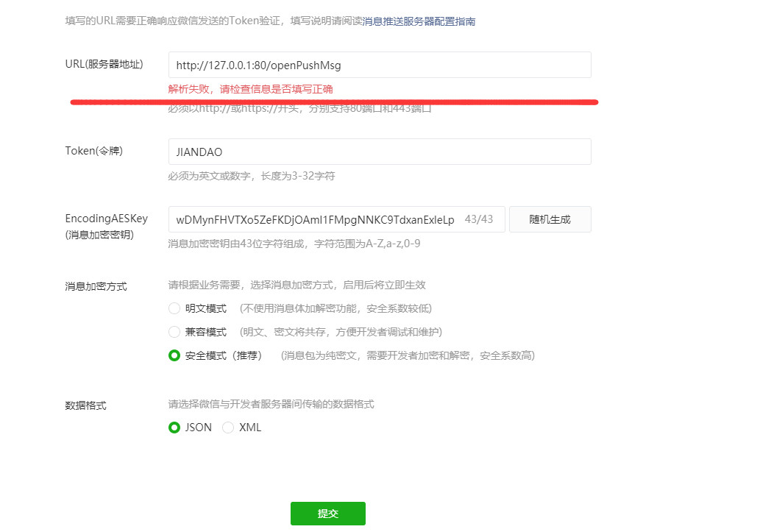Select the 明文模式 radio option

tap(174, 308)
